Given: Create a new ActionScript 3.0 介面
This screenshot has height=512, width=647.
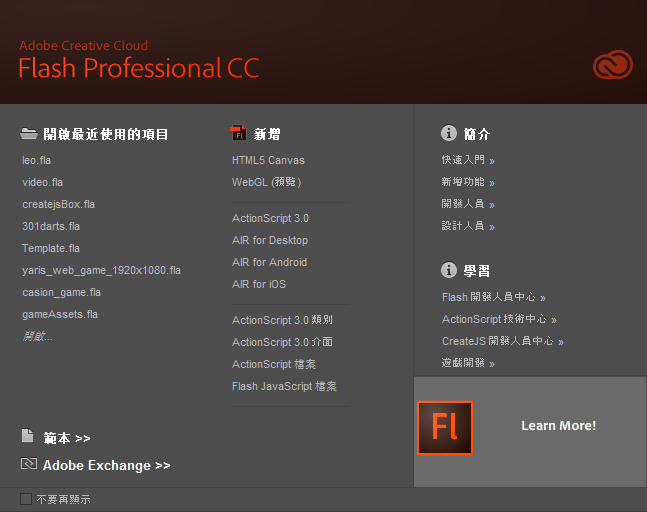Looking at the screenshot, I should [282, 342].
